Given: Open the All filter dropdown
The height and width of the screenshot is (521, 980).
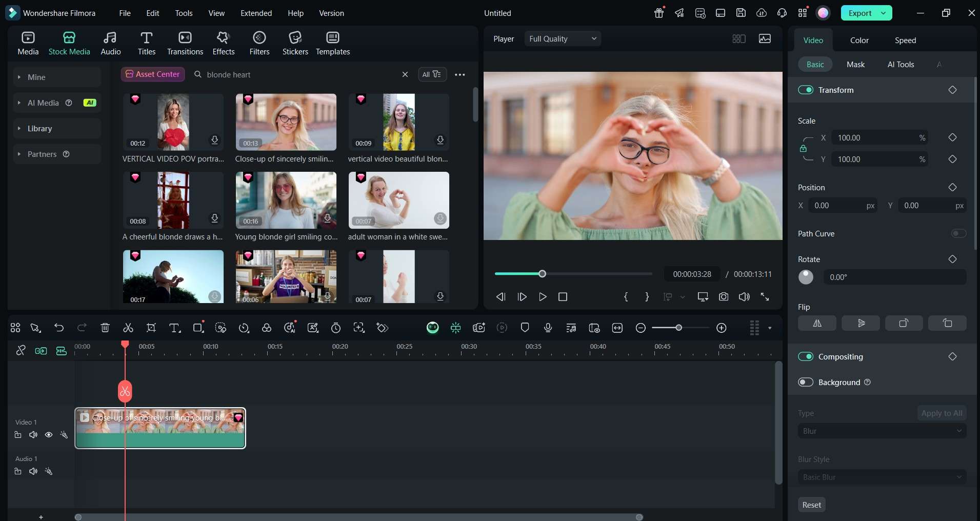Looking at the screenshot, I should (x=432, y=74).
